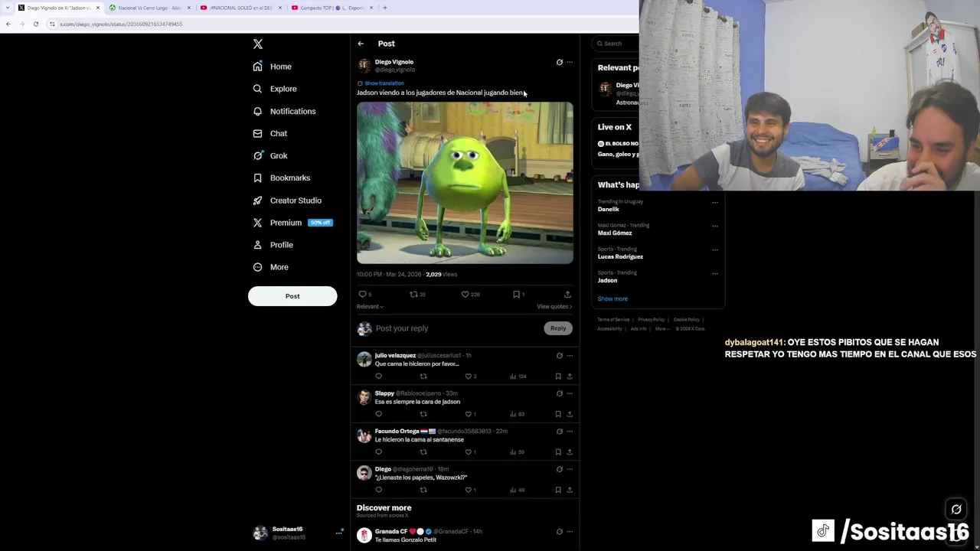Open more options on julio velazquez's reply
The width and height of the screenshot is (980, 551).
570,356
